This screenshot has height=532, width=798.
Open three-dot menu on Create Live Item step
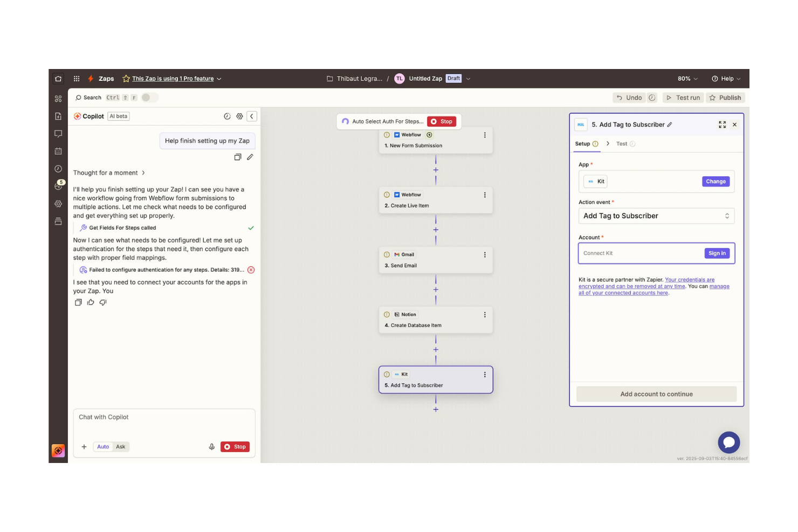[485, 195]
